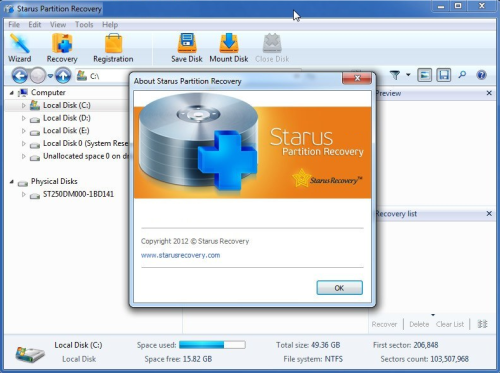
Task: Open the Recovery toolbar icon
Action: click(x=62, y=48)
